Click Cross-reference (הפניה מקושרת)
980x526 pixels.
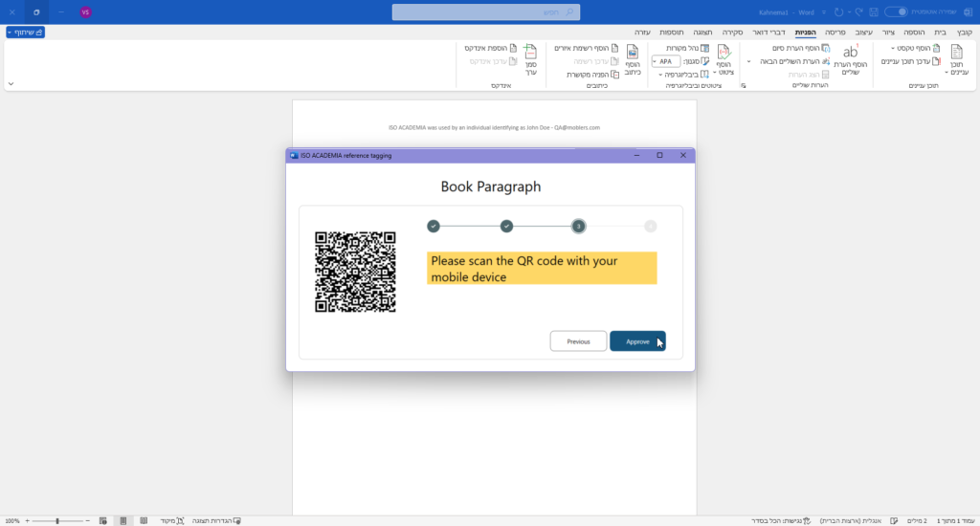(x=592, y=75)
